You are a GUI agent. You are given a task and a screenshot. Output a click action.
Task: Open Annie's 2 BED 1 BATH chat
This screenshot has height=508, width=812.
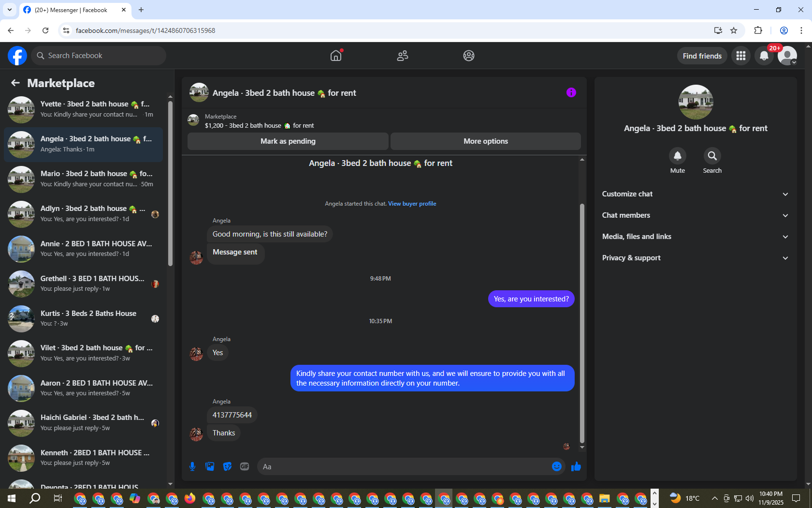(84, 249)
